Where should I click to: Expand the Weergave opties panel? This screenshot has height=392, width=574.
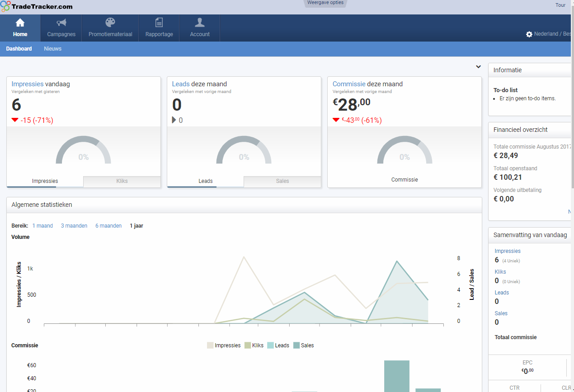(325, 3)
